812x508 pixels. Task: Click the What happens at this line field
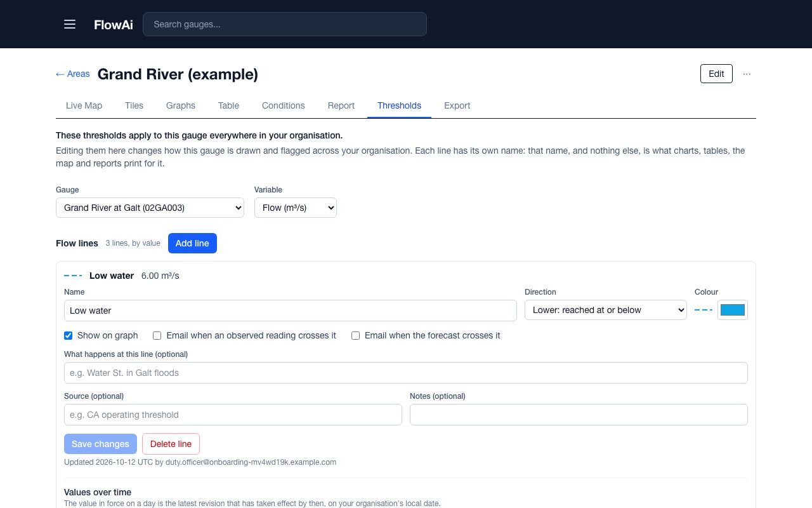406,373
